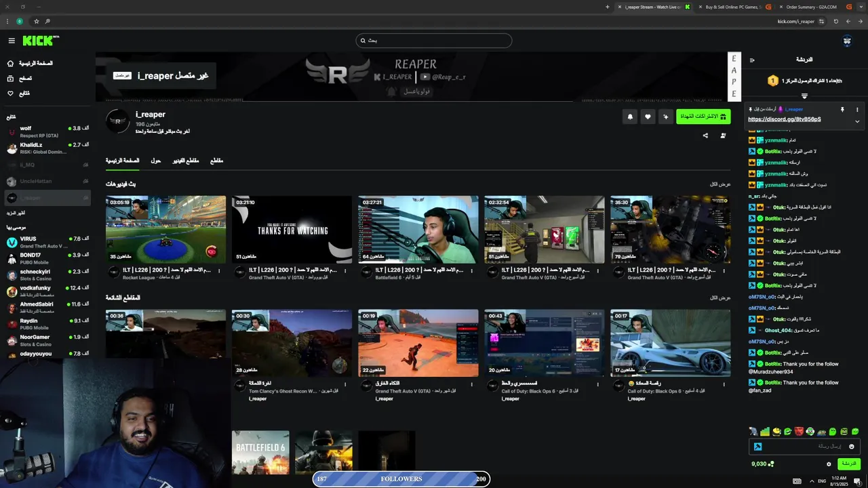Click the green chat send button
Viewport: 868px width, 488px height.
click(x=849, y=464)
